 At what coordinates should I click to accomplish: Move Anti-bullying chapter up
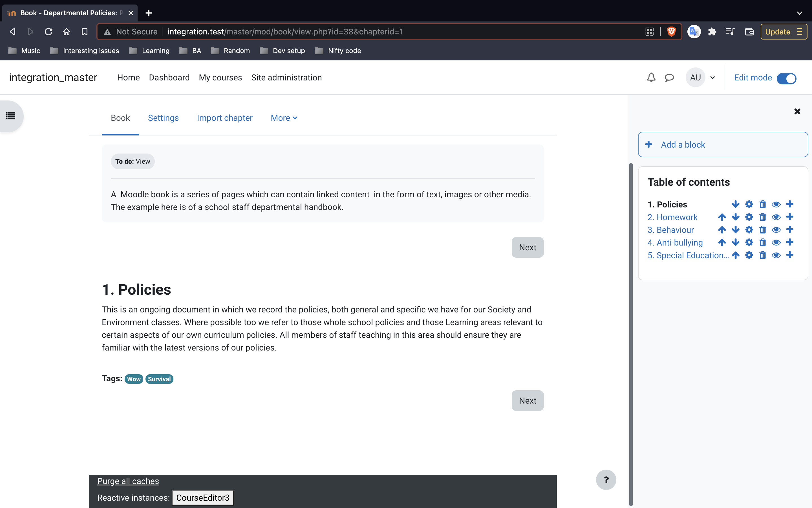coord(722,243)
